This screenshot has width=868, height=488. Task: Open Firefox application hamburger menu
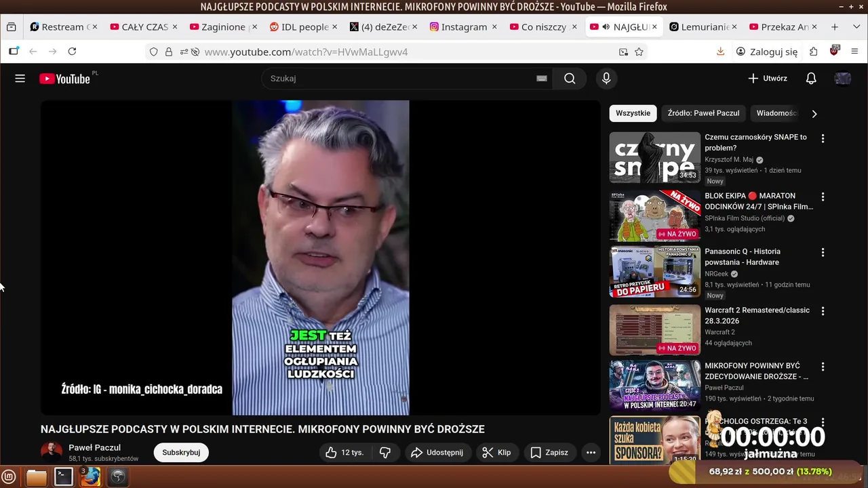tap(854, 52)
